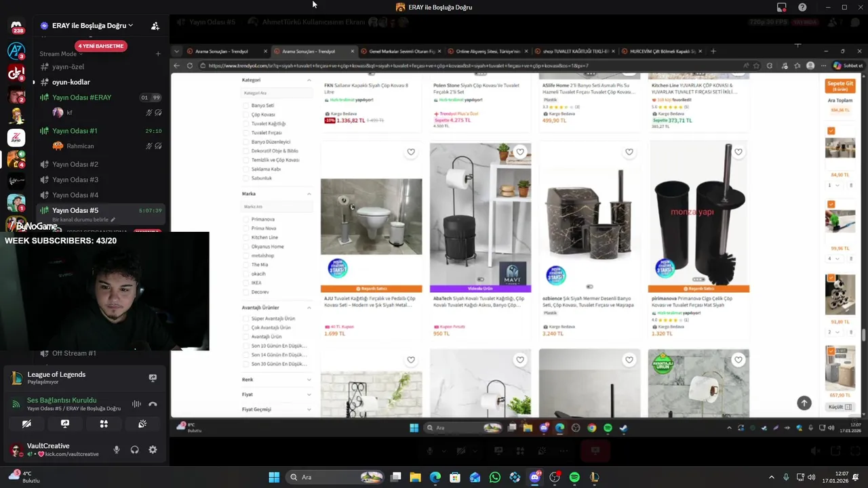Check the Sabunluk category filter
Viewport: 868px width, 488px height.
[245, 178]
